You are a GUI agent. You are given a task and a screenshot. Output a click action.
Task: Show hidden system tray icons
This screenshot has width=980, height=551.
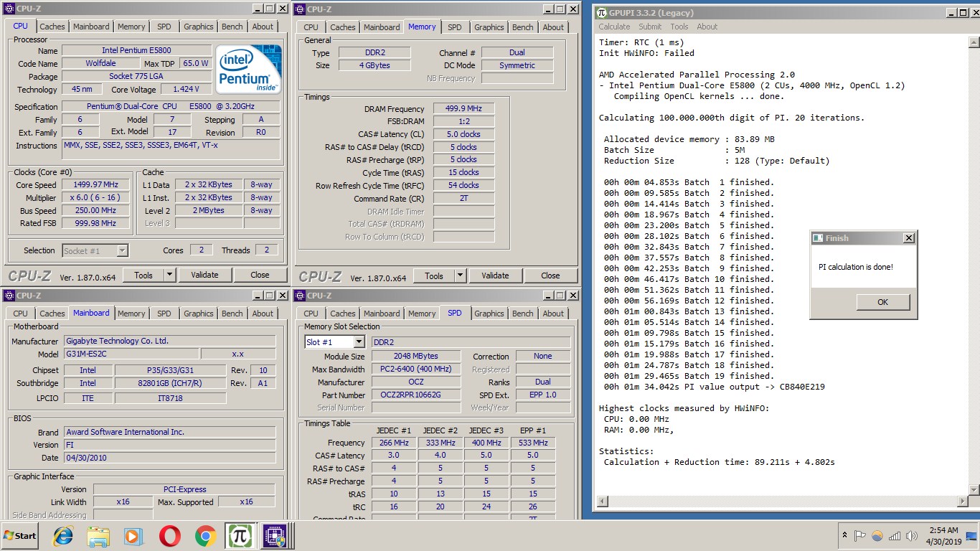coord(844,536)
